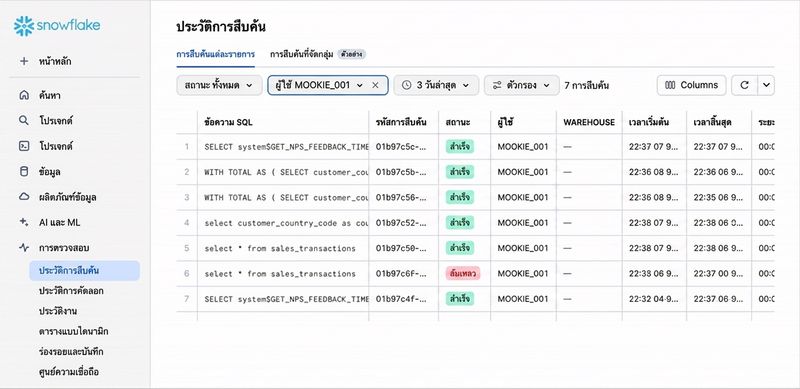This screenshot has width=800, height=389.
Task: Open ตารางแบบไดนามิก in the sidebar
Action: coord(73,332)
